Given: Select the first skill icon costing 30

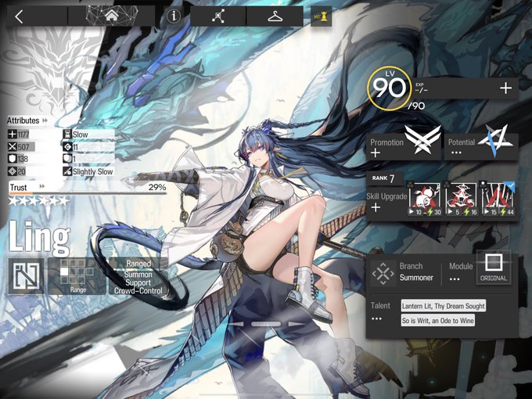Looking at the screenshot, I should point(424,199).
